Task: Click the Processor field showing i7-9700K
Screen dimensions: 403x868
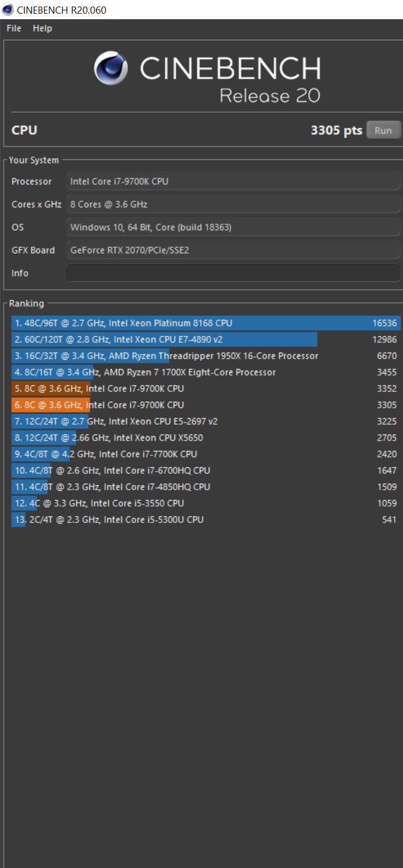Action: click(x=233, y=181)
